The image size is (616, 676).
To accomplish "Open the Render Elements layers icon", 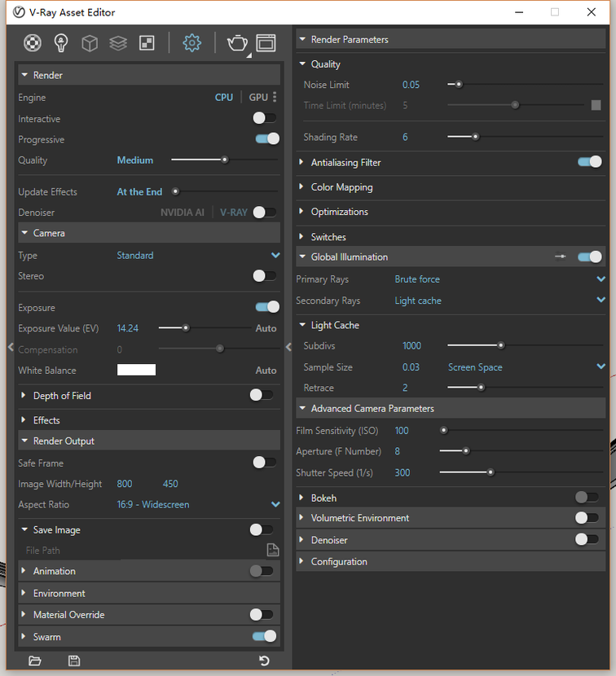I will (x=118, y=43).
